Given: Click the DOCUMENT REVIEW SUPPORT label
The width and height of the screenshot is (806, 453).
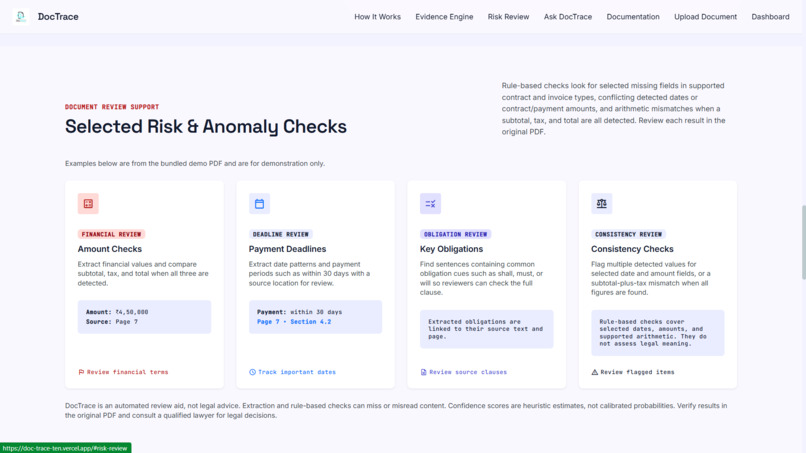Looking at the screenshot, I should tap(112, 107).
